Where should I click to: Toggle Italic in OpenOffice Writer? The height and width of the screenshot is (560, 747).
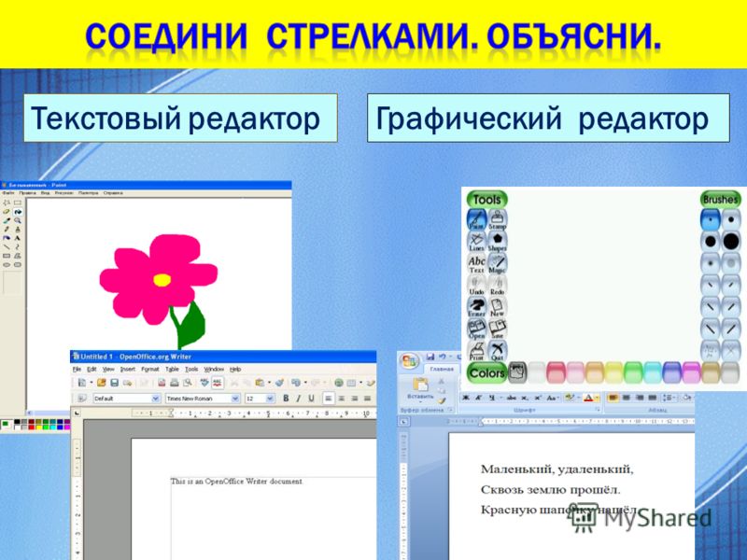click(298, 399)
